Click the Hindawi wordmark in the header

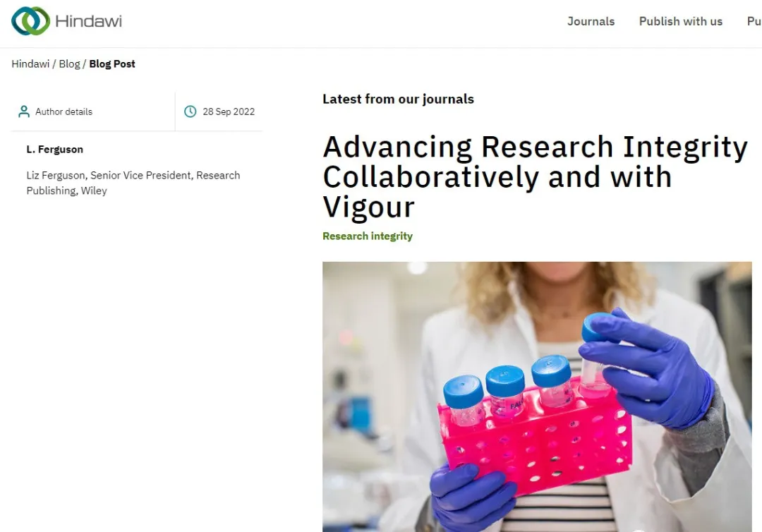click(88, 21)
